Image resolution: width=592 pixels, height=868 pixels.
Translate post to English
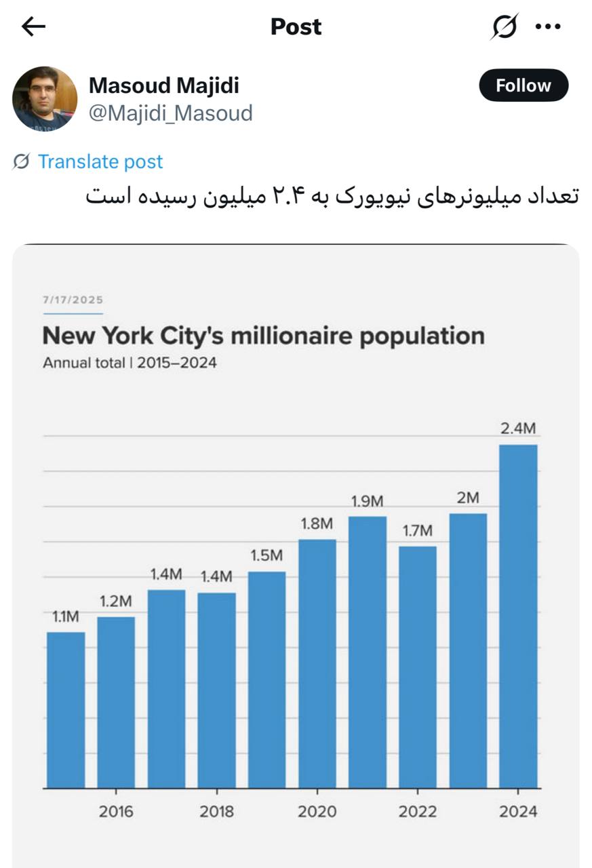click(100, 161)
